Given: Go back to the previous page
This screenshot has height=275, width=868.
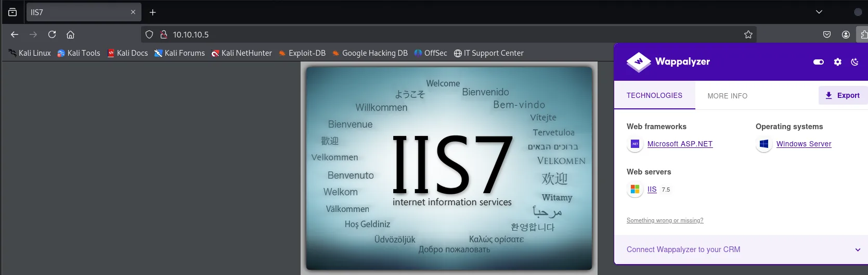Looking at the screenshot, I should coord(15,34).
